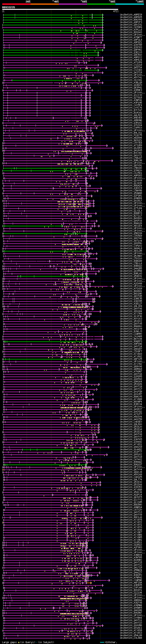Select the UniRef100_C4JA68 label
The image size is (146, 644).
click(x=131, y=337)
